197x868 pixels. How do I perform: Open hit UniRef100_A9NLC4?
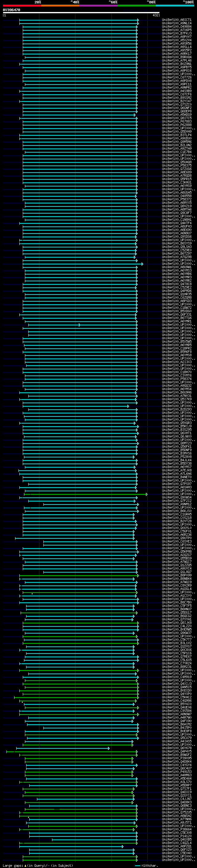(177, 23)
